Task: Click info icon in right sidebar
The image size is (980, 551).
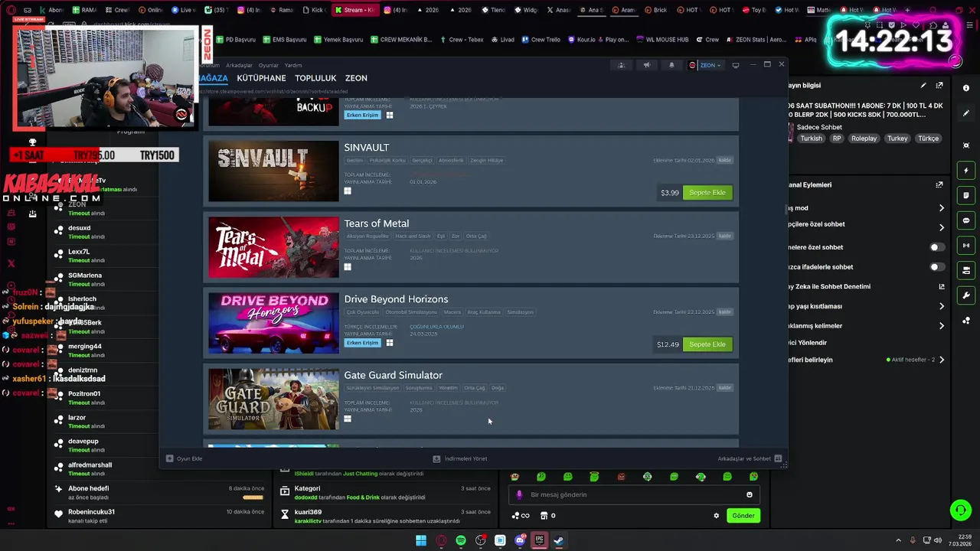Action: click(966, 88)
